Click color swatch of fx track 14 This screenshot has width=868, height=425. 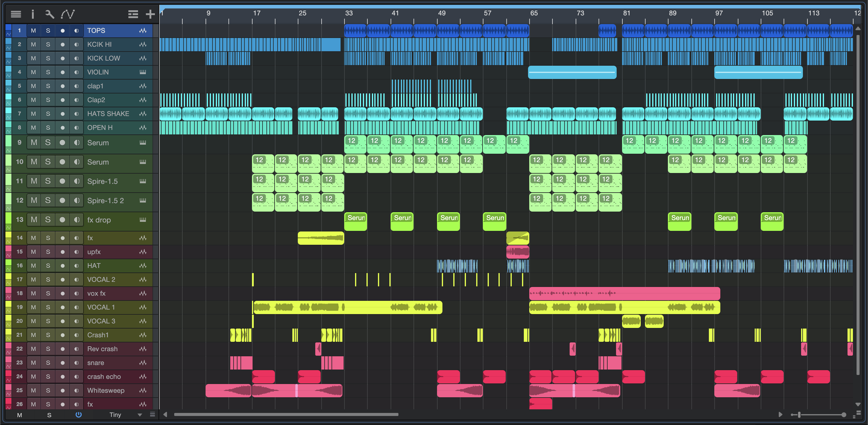pos(8,235)
